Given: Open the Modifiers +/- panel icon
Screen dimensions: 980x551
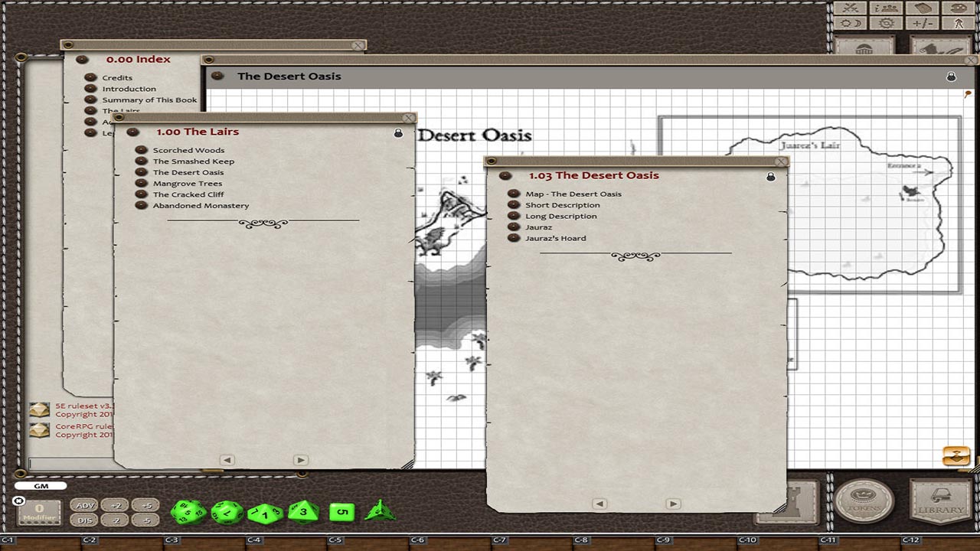Looking at the screenshot, I should point(922,24).
